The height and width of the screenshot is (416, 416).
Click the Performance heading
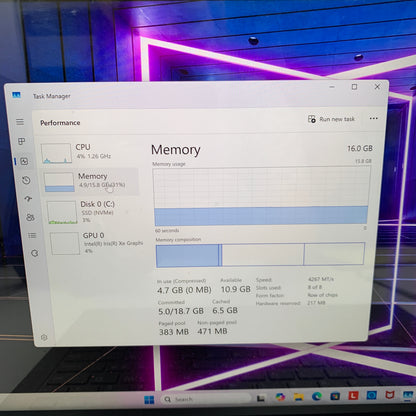[60, 123]
